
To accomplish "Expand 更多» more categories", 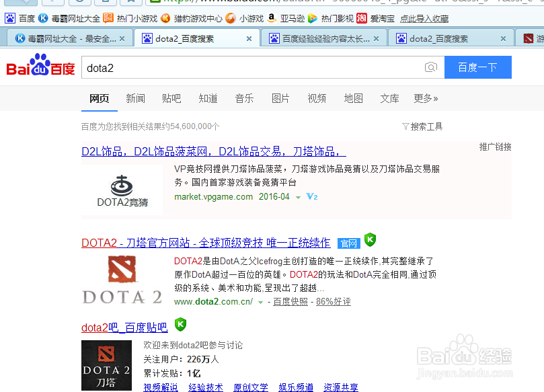I will pyautogui.click(x=426, y=99).
